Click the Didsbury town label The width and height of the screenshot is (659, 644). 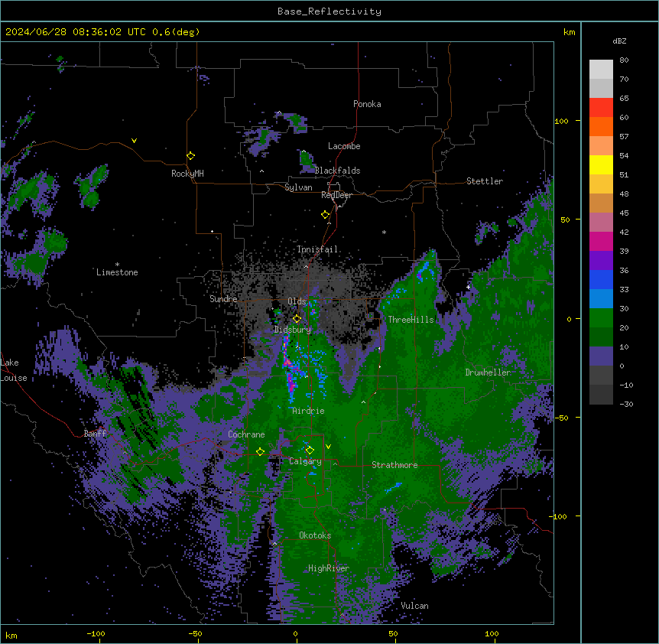coord(293,330)
